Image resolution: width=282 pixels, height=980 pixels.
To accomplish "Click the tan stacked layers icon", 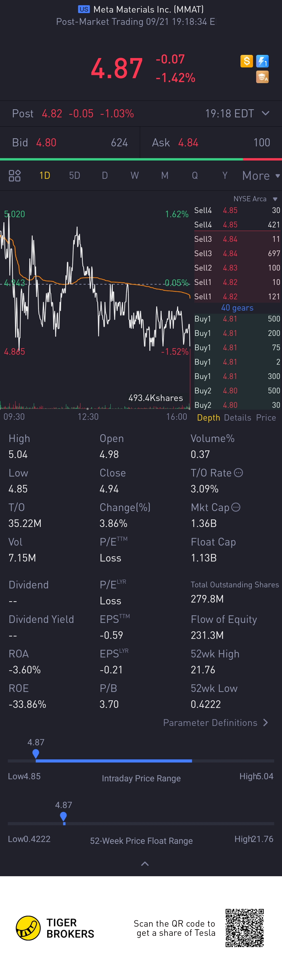I will pos(262,77).
